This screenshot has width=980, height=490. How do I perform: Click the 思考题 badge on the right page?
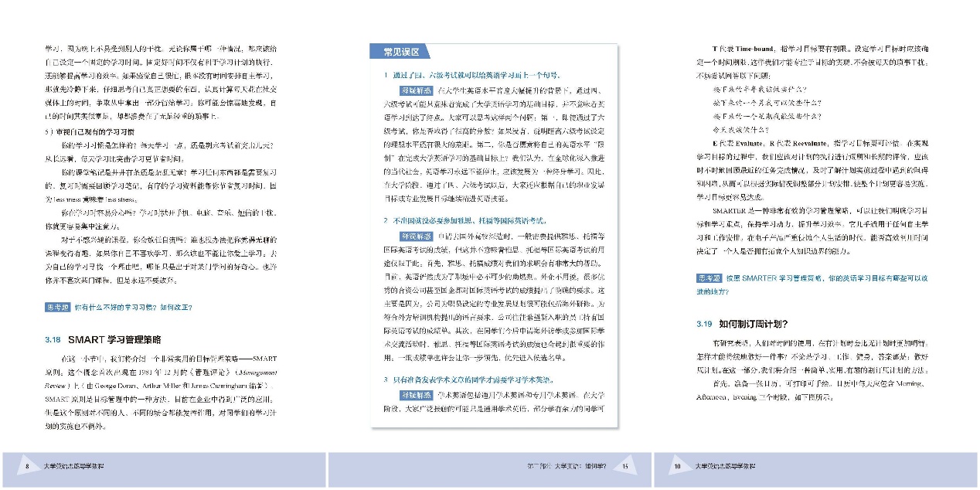coord(709,277)
